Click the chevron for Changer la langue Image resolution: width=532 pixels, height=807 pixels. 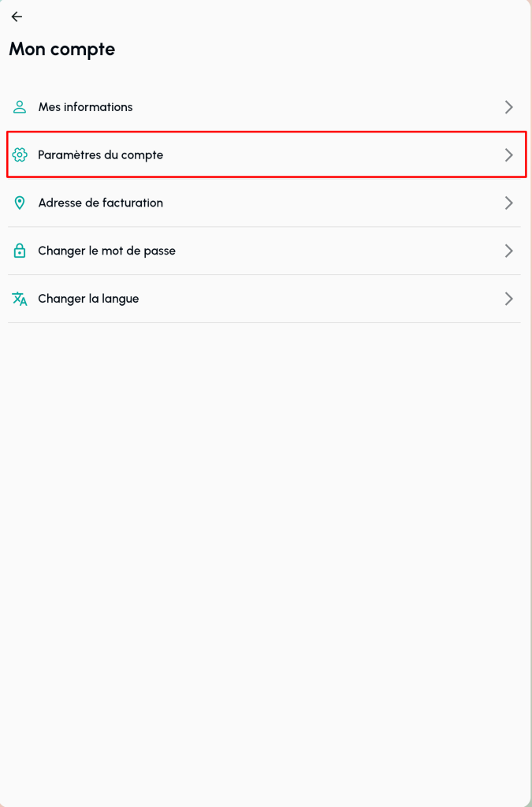click(509, 299)
